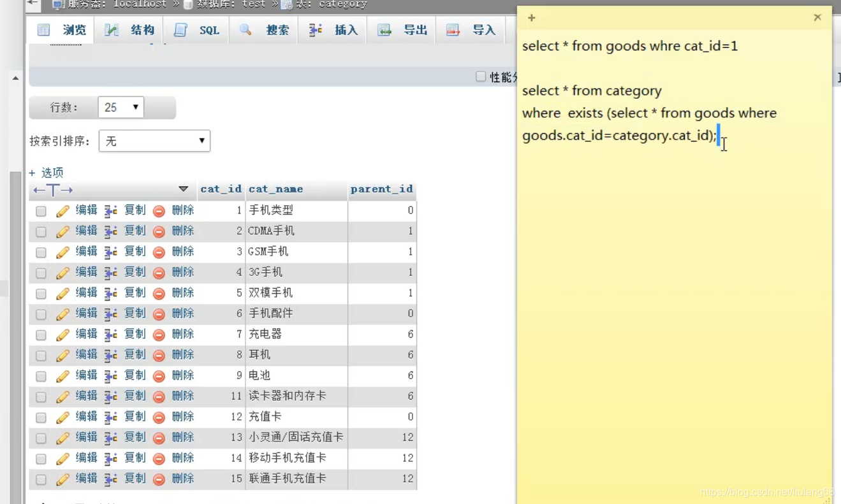Click the 小灵通/固话充值卡 cell
The image size is (841, 504).
(x=296, y=437)
